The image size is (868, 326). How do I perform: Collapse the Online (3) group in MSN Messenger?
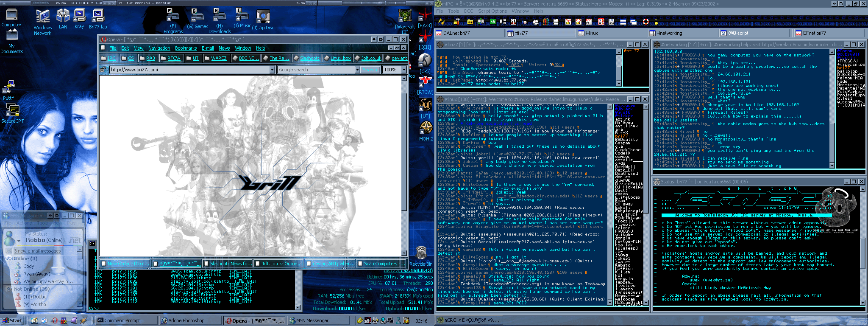[x=9, y=259]
